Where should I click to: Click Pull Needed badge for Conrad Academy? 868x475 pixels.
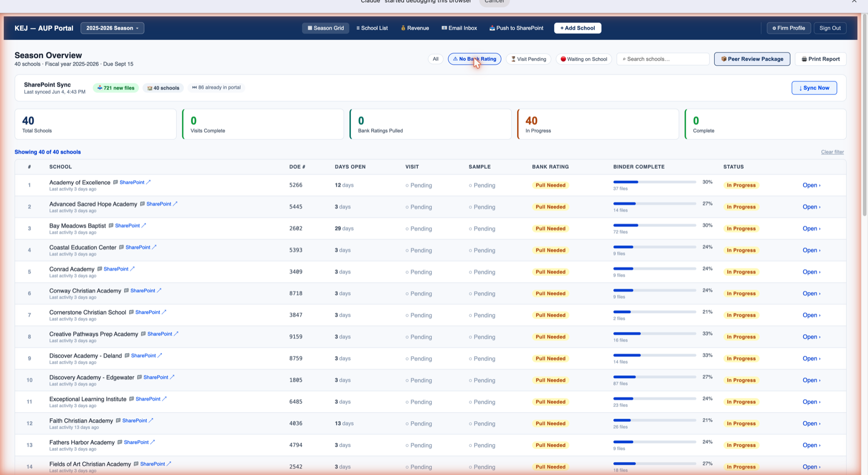tap(550, 272)
